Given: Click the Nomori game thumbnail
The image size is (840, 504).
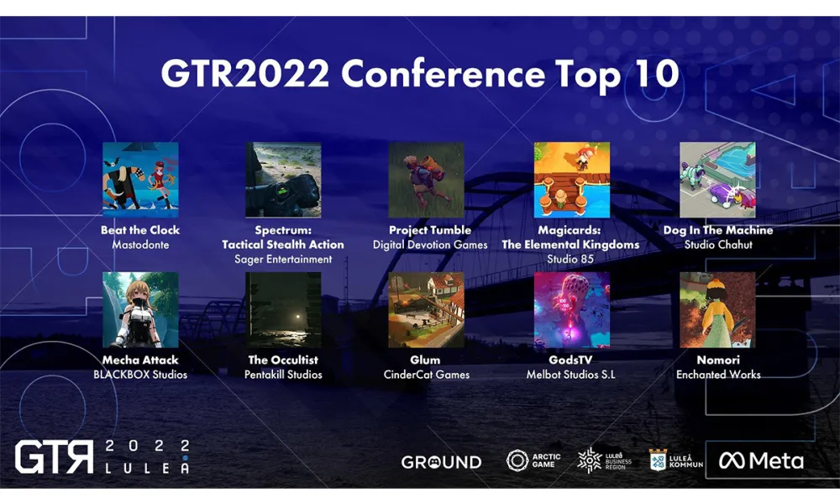Looking at the screenshot, I should click(x=718, y=310).
